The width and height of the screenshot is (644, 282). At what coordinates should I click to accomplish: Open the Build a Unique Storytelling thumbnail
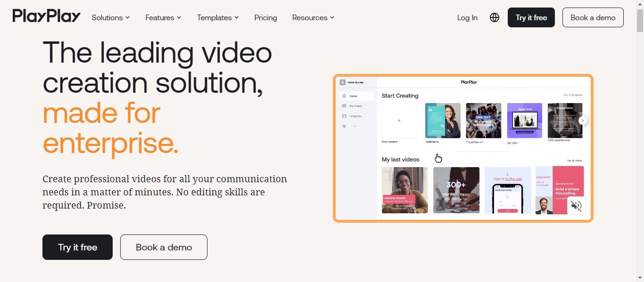[560, 190]
